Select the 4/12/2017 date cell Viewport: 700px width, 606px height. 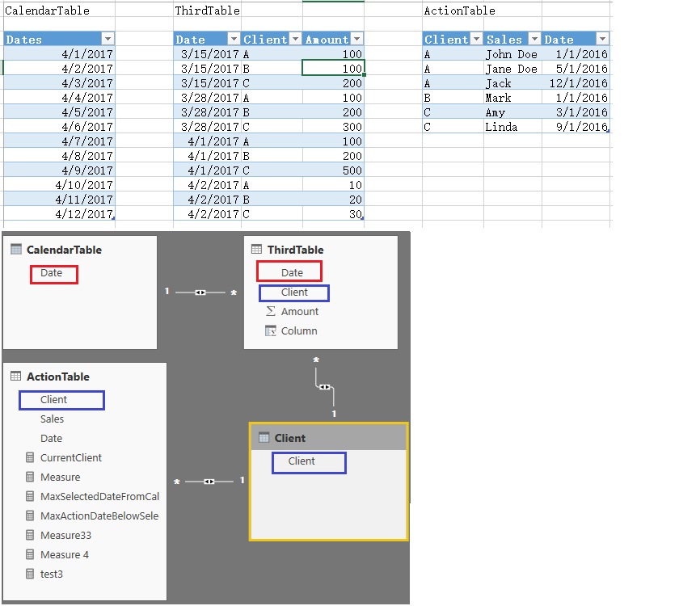[59, 214]
